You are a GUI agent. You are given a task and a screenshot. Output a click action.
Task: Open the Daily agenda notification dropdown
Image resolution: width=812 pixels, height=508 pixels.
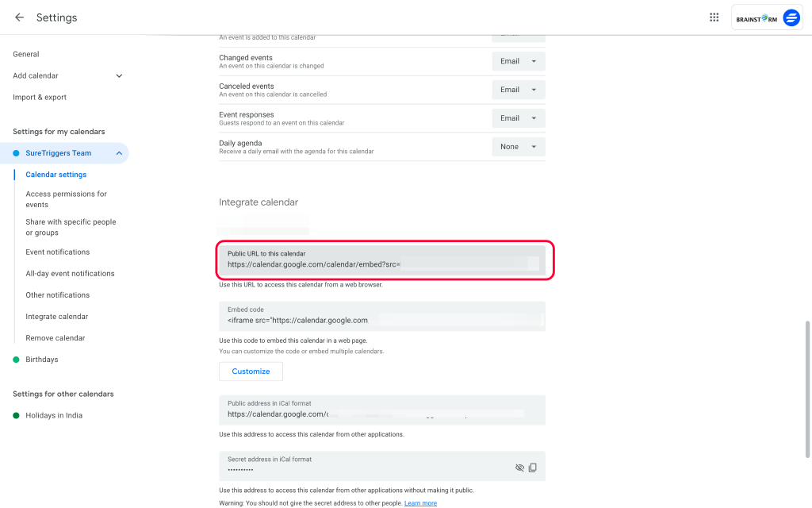[518, 146]
